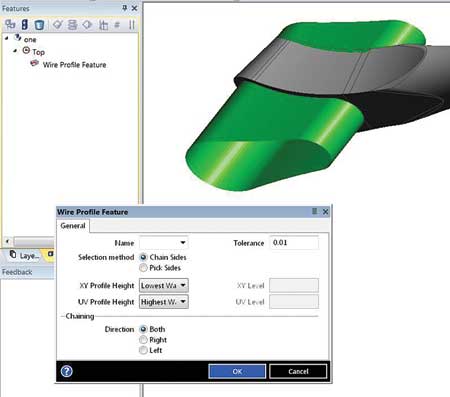Click the dark blue vertical icon in Features toolbar
This screenshot has width=450, height=397.
coord(25,24)
